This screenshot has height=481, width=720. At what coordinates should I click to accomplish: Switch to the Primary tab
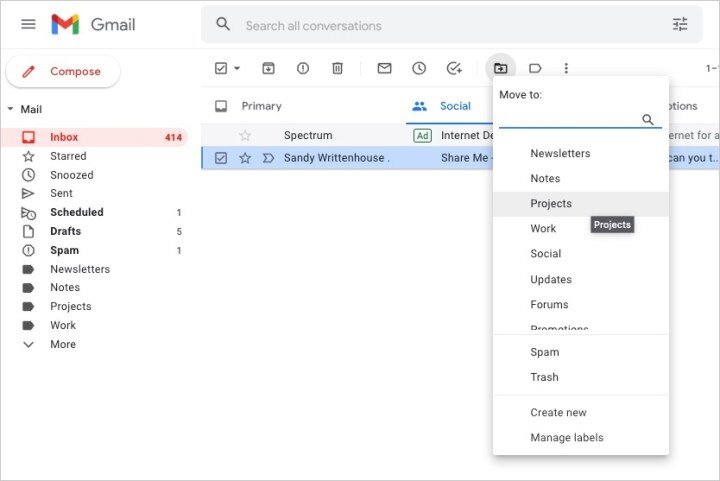pos(261,106)
